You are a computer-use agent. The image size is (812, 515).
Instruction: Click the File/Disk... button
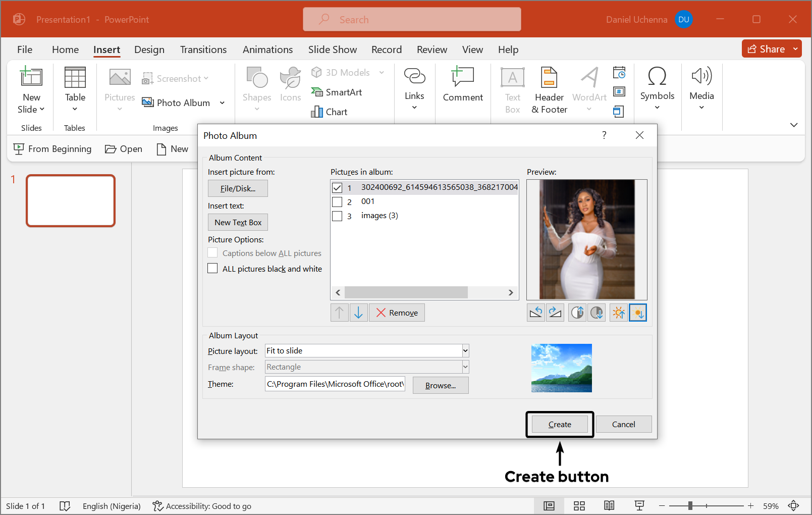(x=238, y=188)
